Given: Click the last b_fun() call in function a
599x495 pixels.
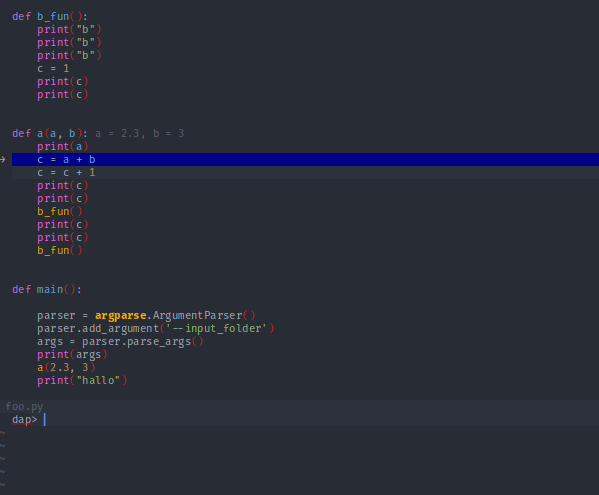Looking at the screenshot, I should [x=60, y=251].
